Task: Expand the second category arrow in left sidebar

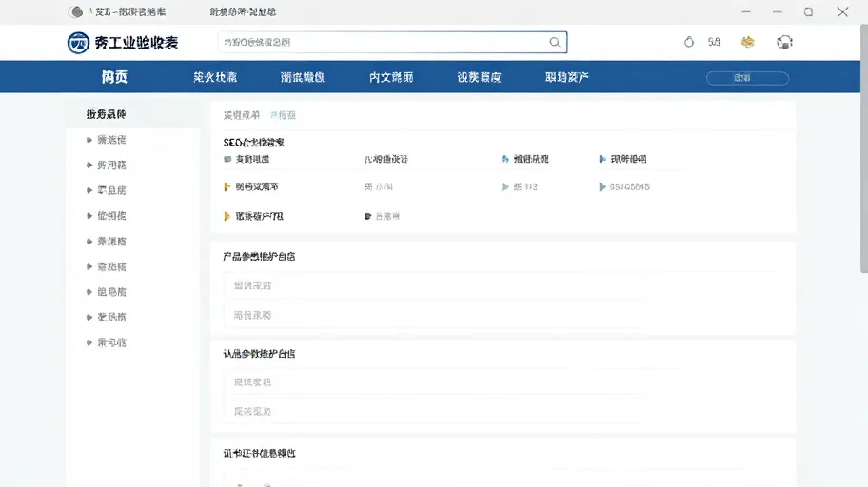Action: pos(89,165)
